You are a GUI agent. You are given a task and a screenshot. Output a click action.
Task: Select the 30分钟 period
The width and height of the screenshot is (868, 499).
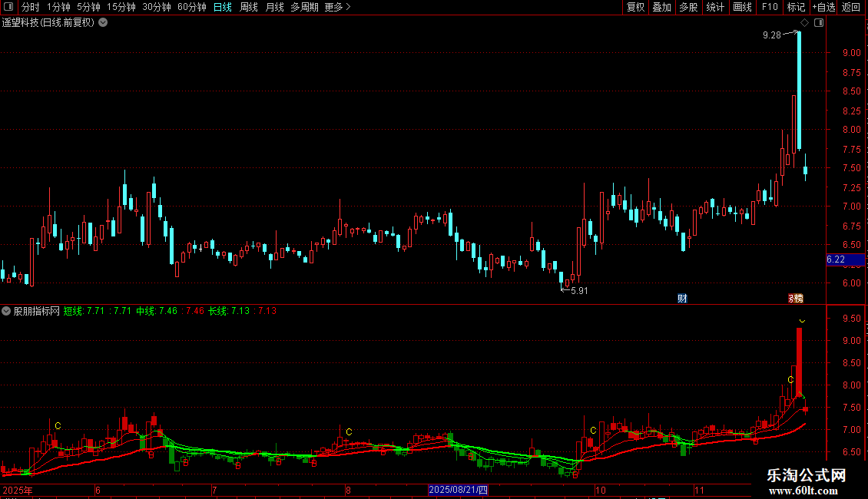pos(156,7)
